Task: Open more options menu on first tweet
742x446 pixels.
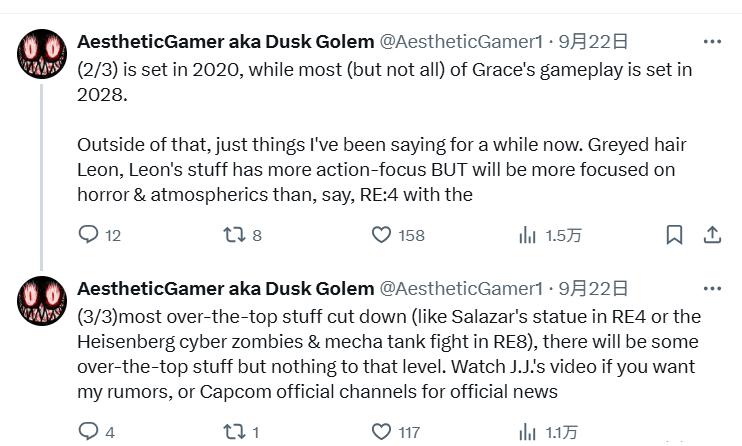Action: tap(712, 42)
